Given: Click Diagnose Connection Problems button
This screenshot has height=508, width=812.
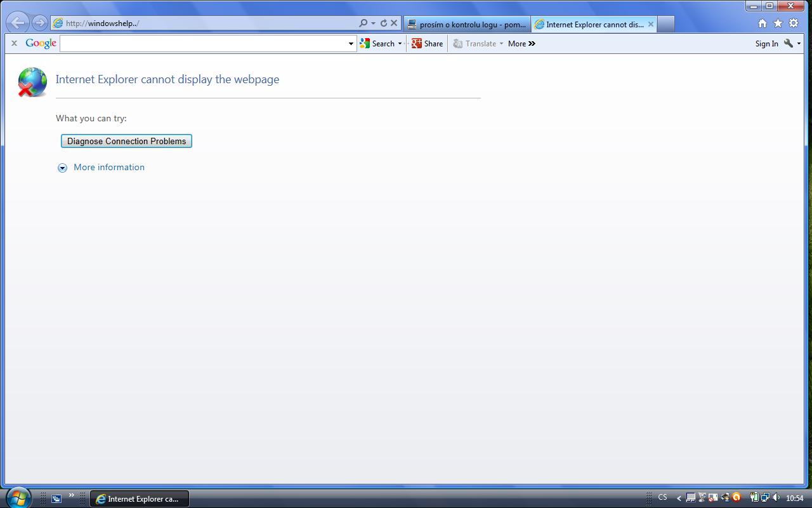Looking at the screenshot, I should pos(126,141).
